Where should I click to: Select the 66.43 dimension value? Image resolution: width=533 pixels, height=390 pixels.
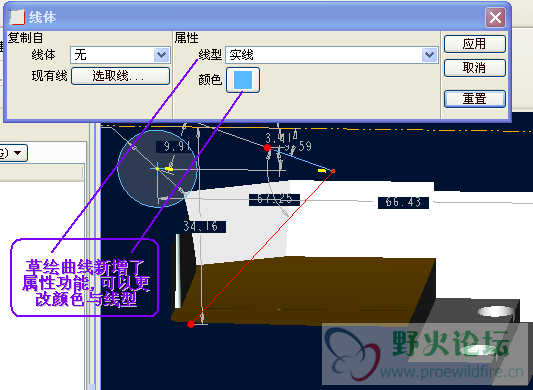point(403,203)
